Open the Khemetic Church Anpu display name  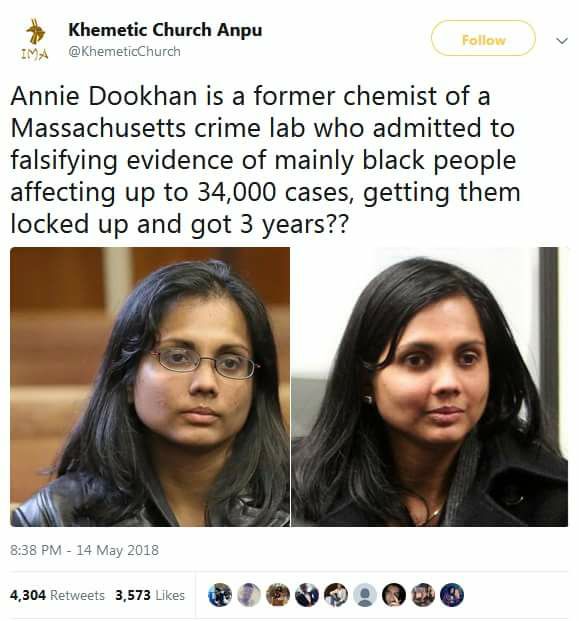point(165,30)
